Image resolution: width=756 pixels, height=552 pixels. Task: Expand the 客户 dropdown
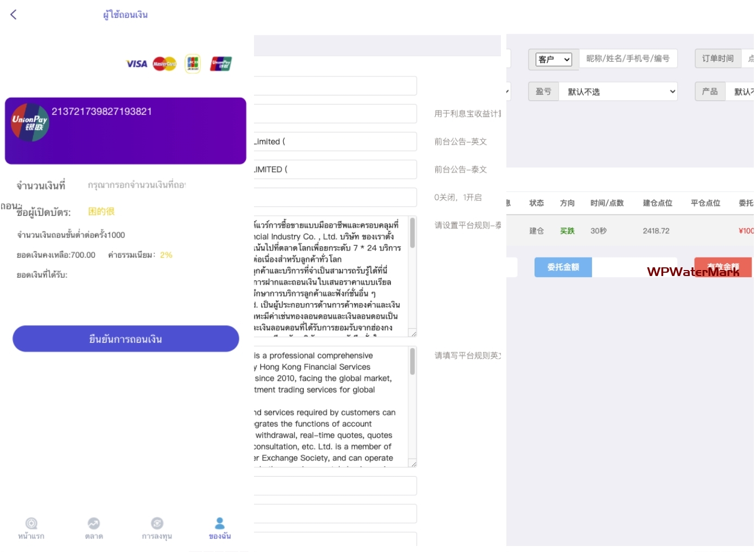point(554,60)
